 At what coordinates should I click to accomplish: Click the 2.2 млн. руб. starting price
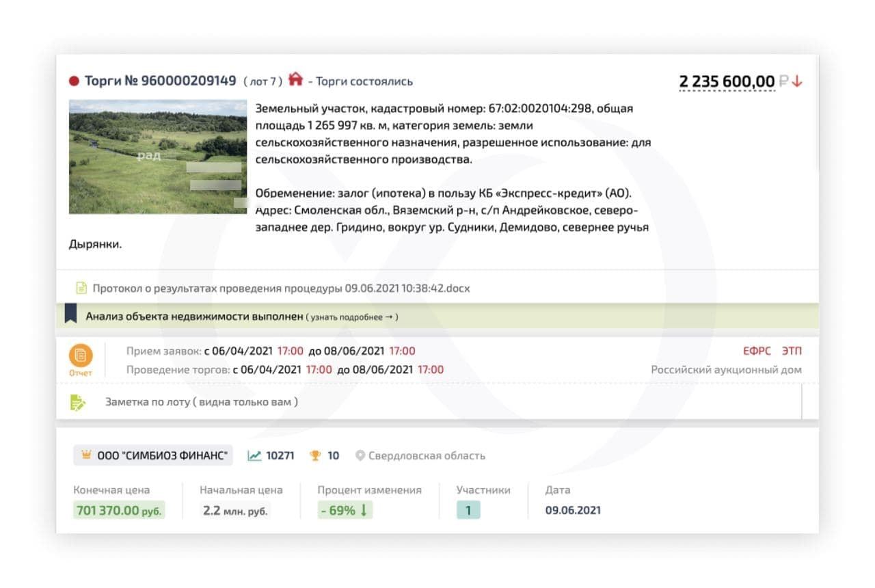[235, 510]
